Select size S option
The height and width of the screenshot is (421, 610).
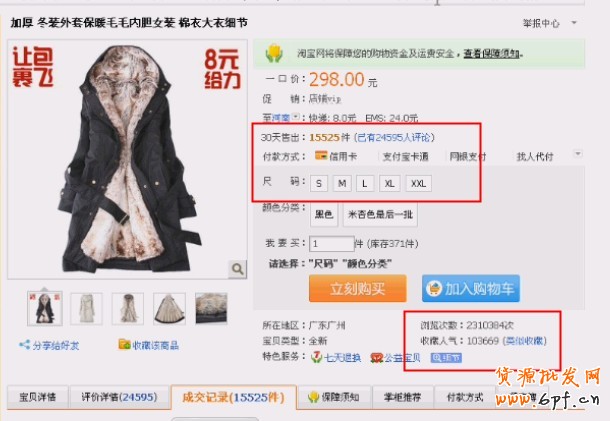[x=319, y=183]
